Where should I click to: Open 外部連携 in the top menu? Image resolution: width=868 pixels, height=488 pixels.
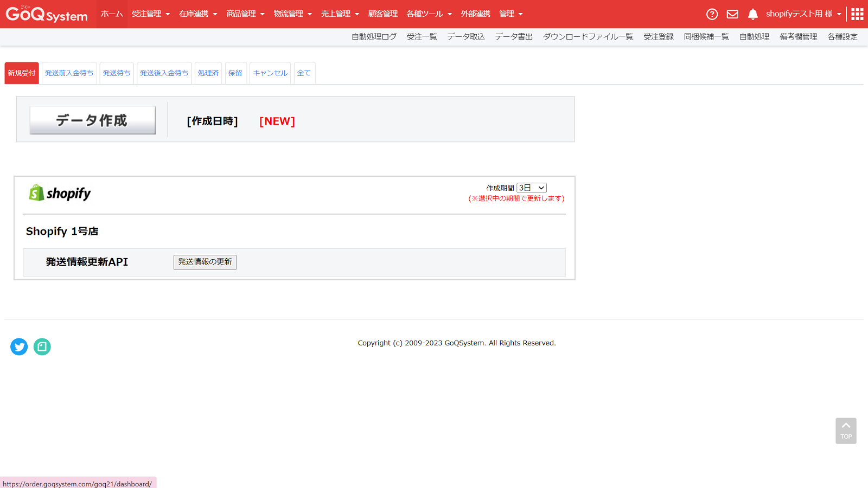click(476, 14)
